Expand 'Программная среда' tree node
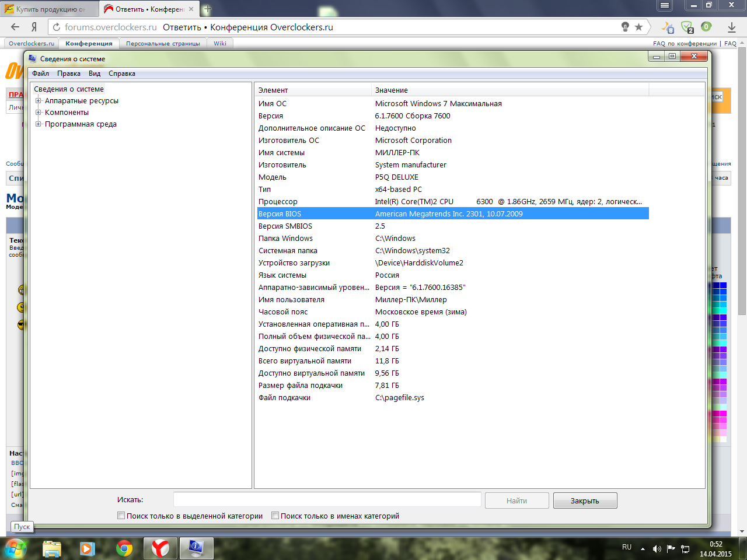Screen dimensions: 747x560 tap(39, 124)
